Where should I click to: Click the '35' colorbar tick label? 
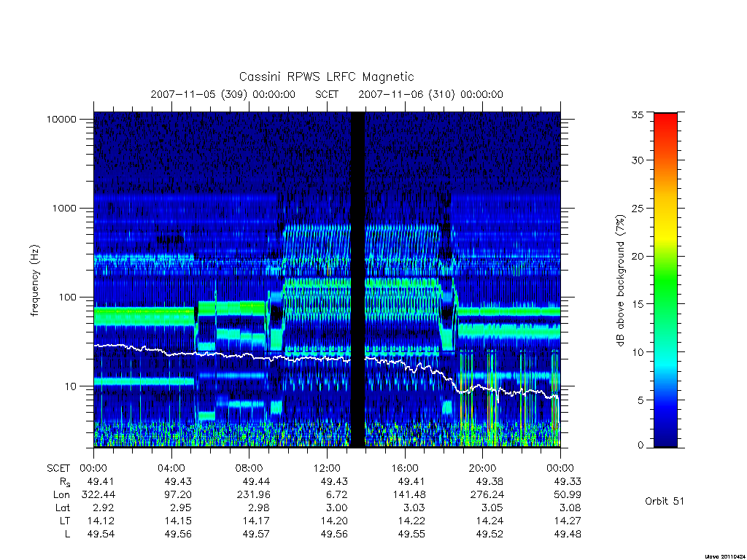[x=638, y=114]
